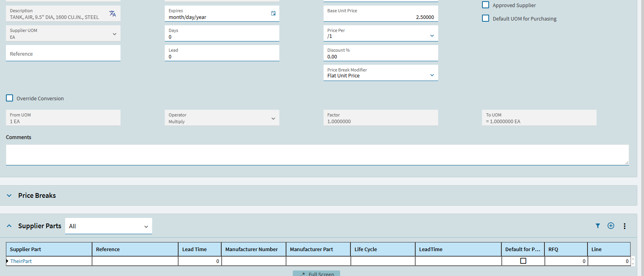
Task: Tick the Default for Purchasing checkbox in TheirPart row
Action: coord(523,261)
